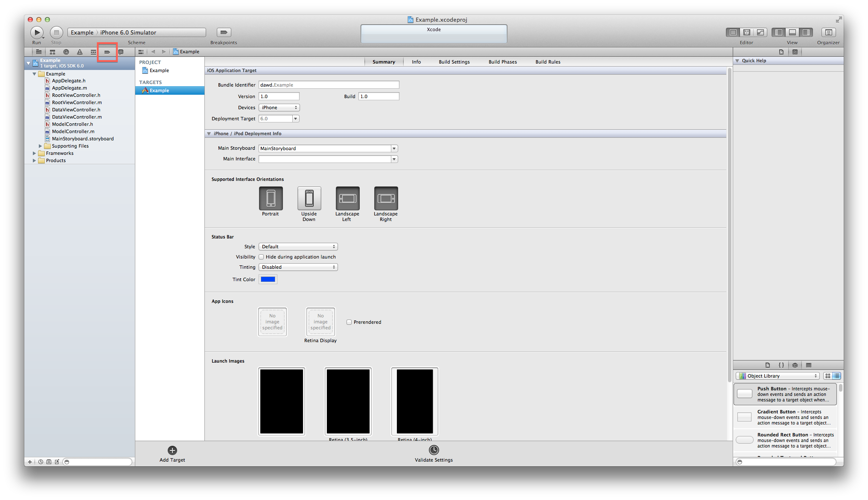Open the Search navigator
This screenshot has width=868, height=500.
click(66, 52)
